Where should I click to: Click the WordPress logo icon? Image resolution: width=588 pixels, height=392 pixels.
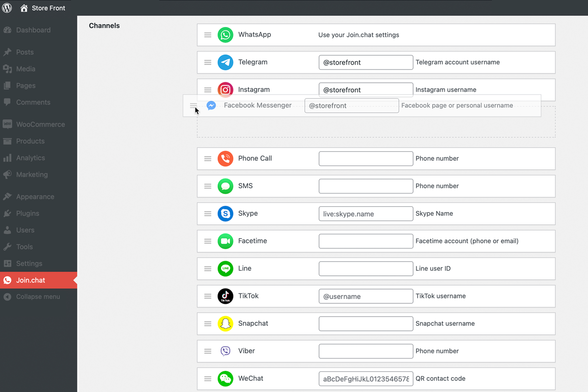point(7,8)
